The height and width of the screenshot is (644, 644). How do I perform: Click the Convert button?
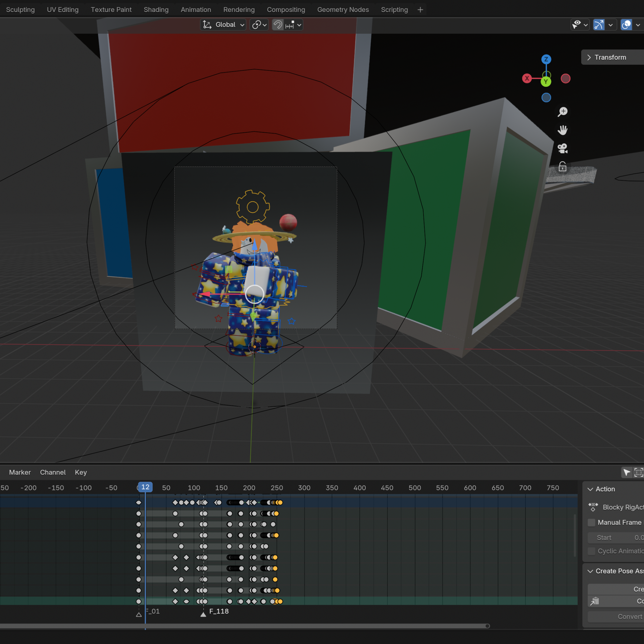616,617
